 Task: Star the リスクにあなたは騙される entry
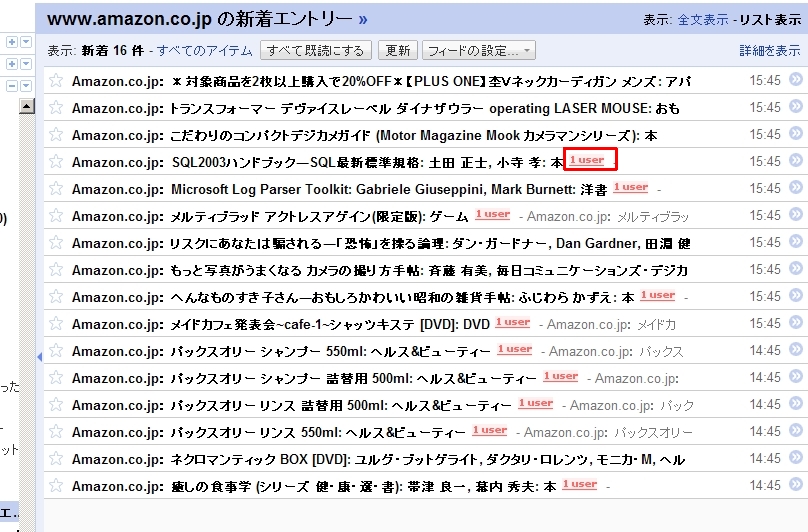(56, 242)
